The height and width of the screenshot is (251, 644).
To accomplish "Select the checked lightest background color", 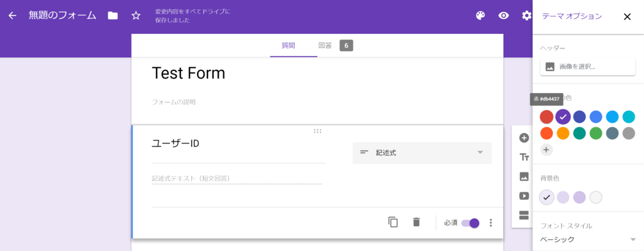I will [x=547, y=197].
